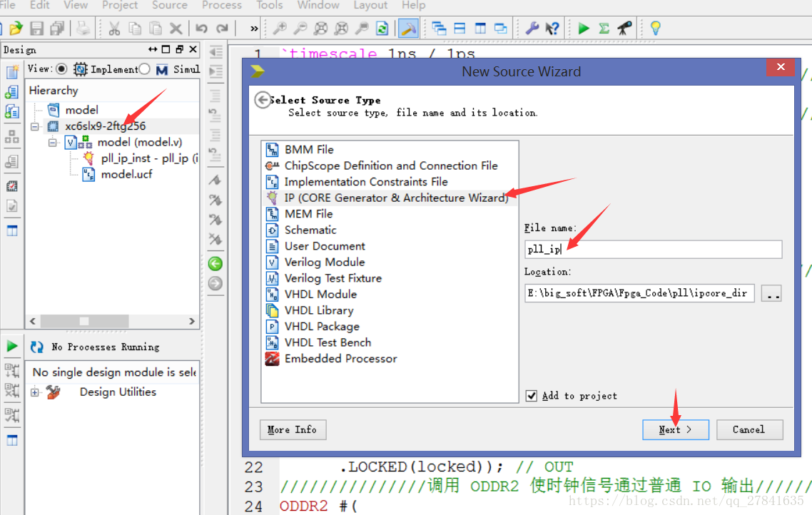Click the Hierarchy scrollbar right arrow
This screenshot has width=812, height=515.
point(192,321)
